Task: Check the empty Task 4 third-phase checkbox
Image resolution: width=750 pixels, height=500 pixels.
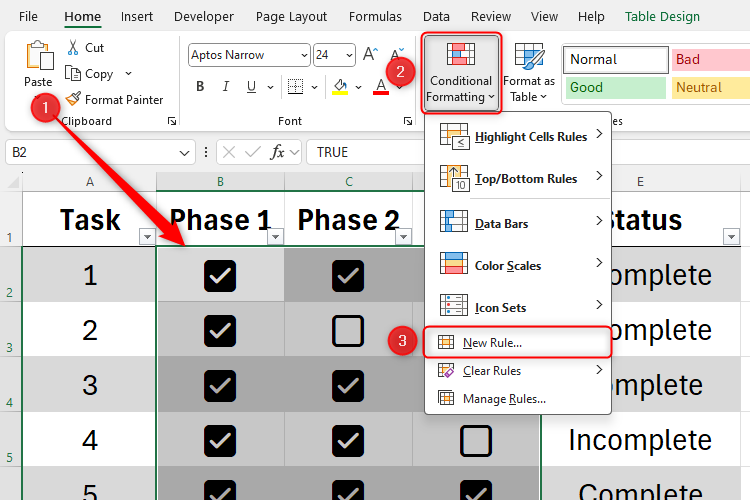Action: (x=476, y=441)
